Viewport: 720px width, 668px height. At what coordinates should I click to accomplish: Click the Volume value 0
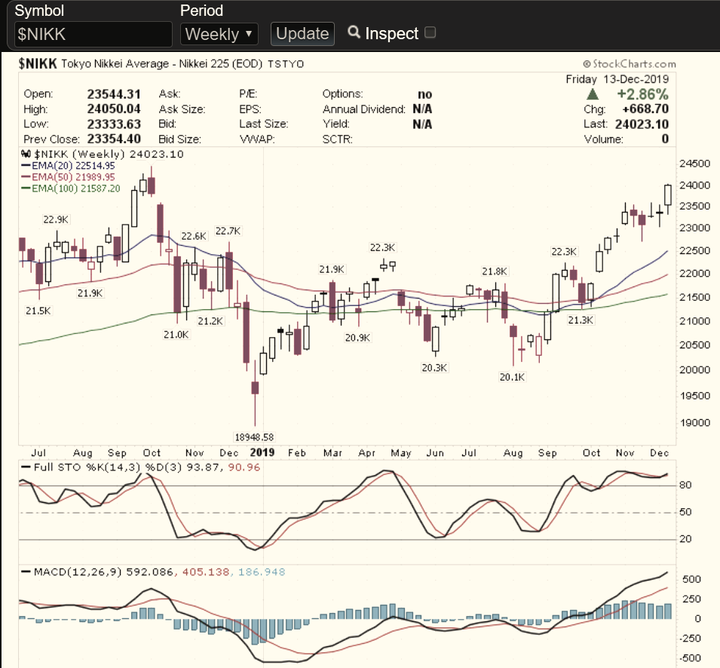(x=665, y=139)
